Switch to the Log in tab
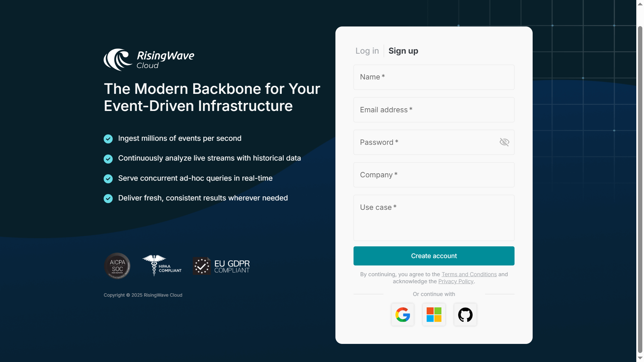This screenshot has width=644, height=362. [x=367, y=51]
